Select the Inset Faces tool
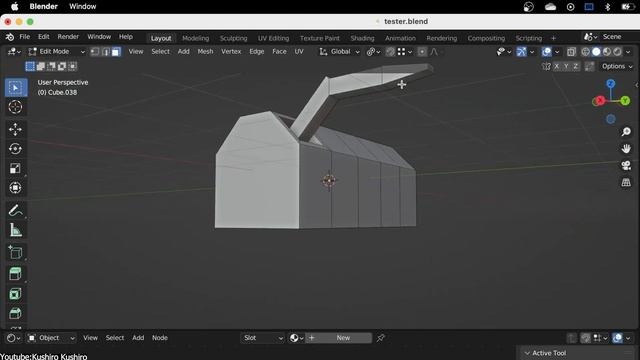The height and width of the screenshot is (360, 640). tap(16, 293)
